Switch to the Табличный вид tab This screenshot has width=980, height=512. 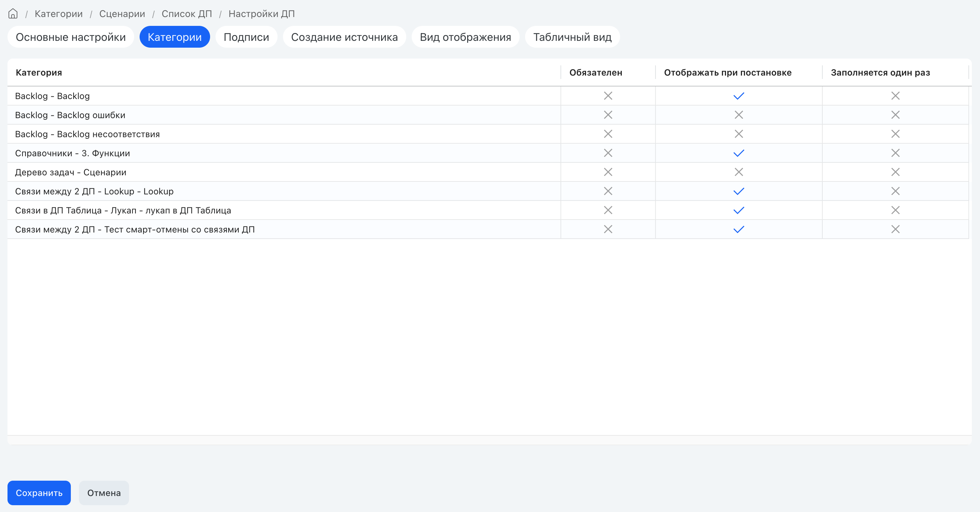(572, 37)
